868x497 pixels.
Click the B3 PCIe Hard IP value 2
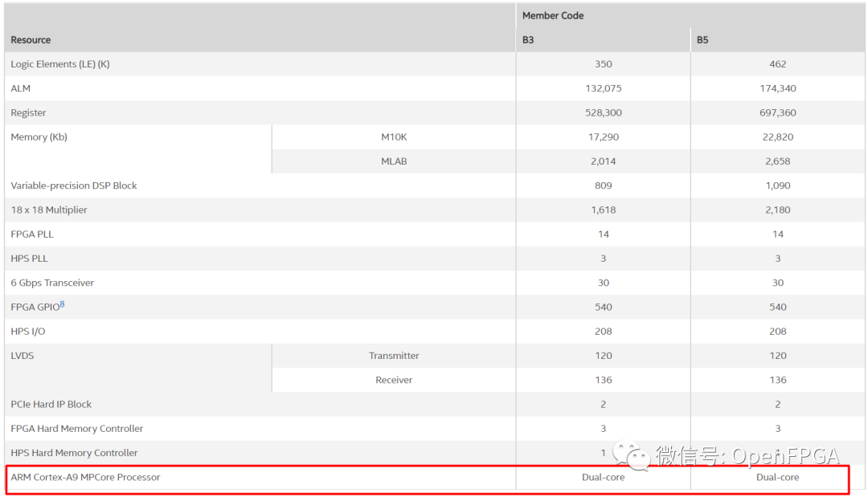click(x=604, y=405)
